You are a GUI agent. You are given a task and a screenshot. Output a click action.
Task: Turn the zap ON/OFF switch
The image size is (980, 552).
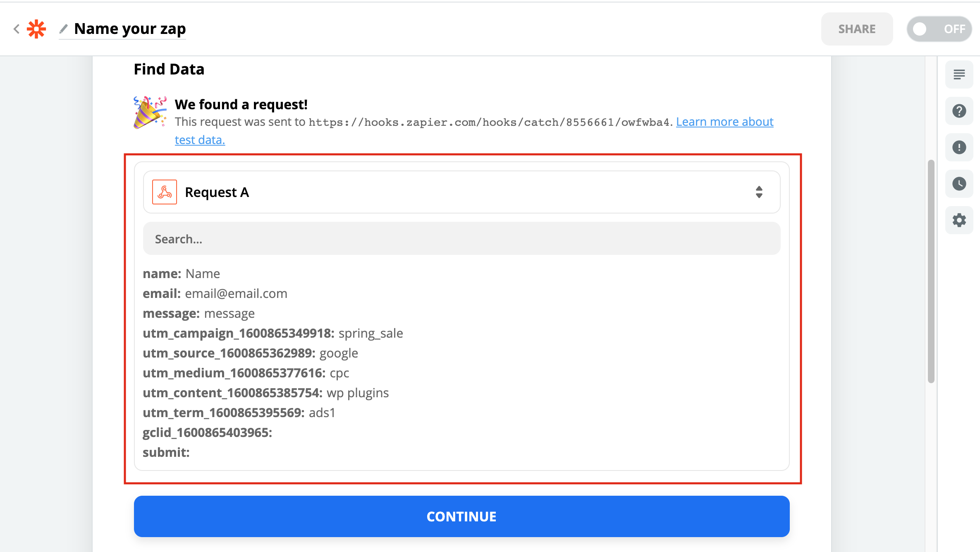tap(939, 29)
